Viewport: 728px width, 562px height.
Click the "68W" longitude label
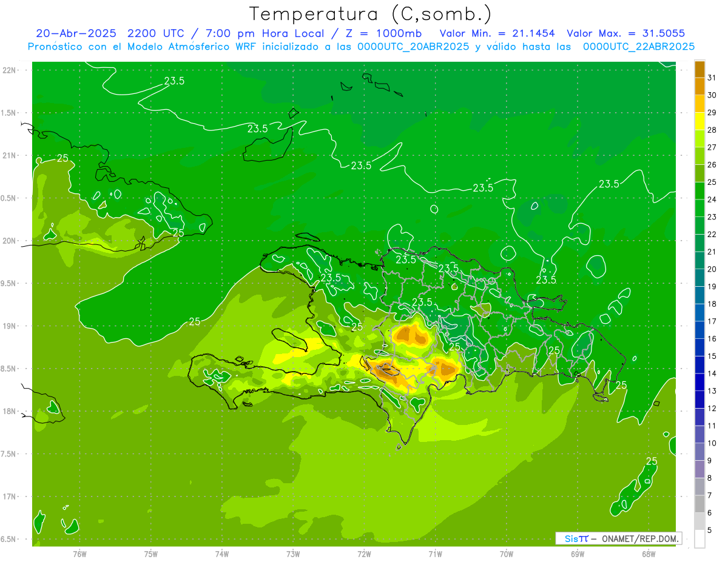649,554
